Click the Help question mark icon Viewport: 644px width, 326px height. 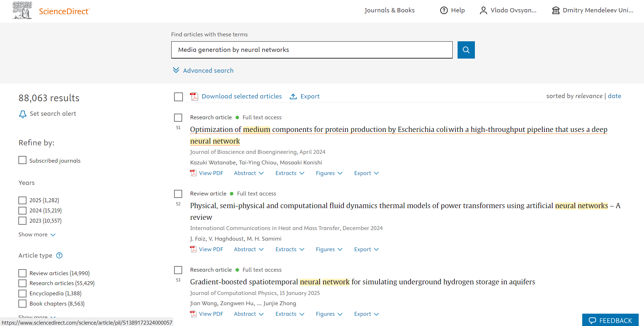pyautogui.click(x=444, y=11)
